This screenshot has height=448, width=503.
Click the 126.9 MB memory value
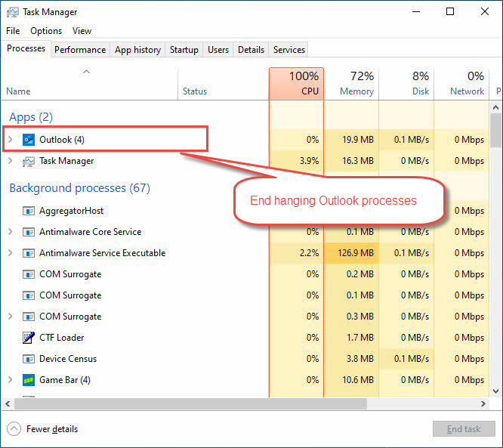[x=356, y=253]
